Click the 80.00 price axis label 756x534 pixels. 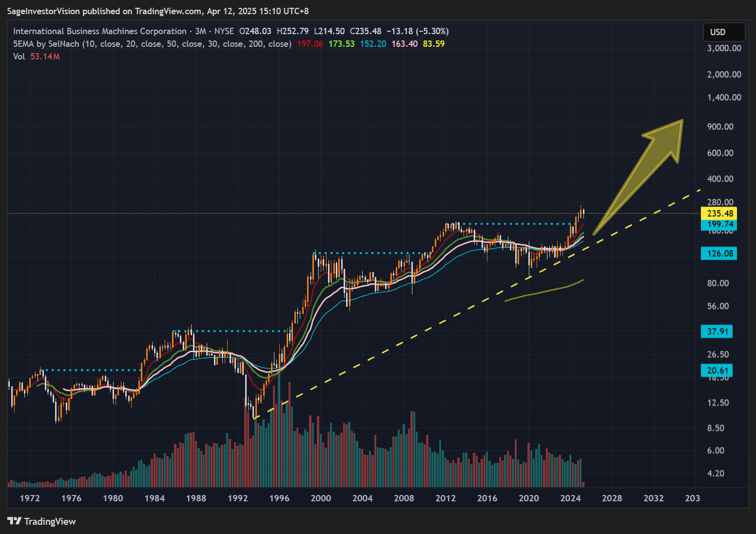pos(718,283)
